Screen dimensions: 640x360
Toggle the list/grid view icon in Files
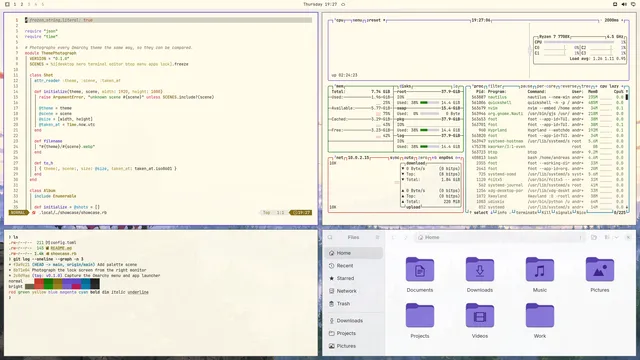(607, 237)
